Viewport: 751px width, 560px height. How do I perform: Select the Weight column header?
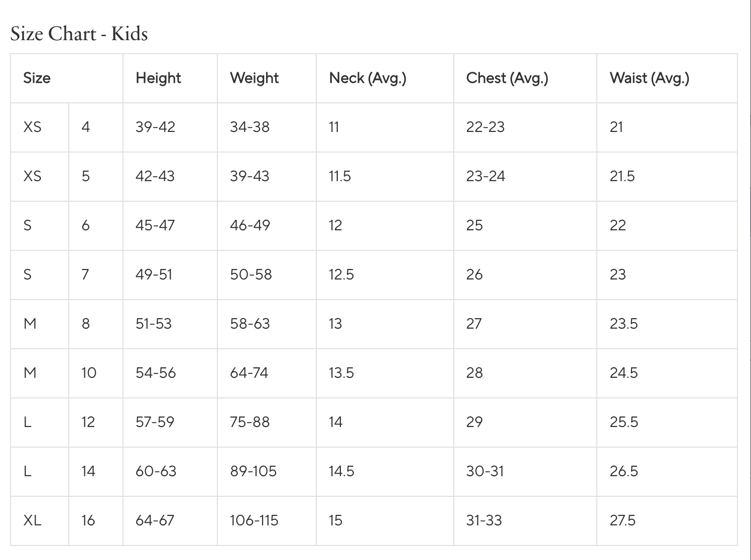tap(254, 78)
